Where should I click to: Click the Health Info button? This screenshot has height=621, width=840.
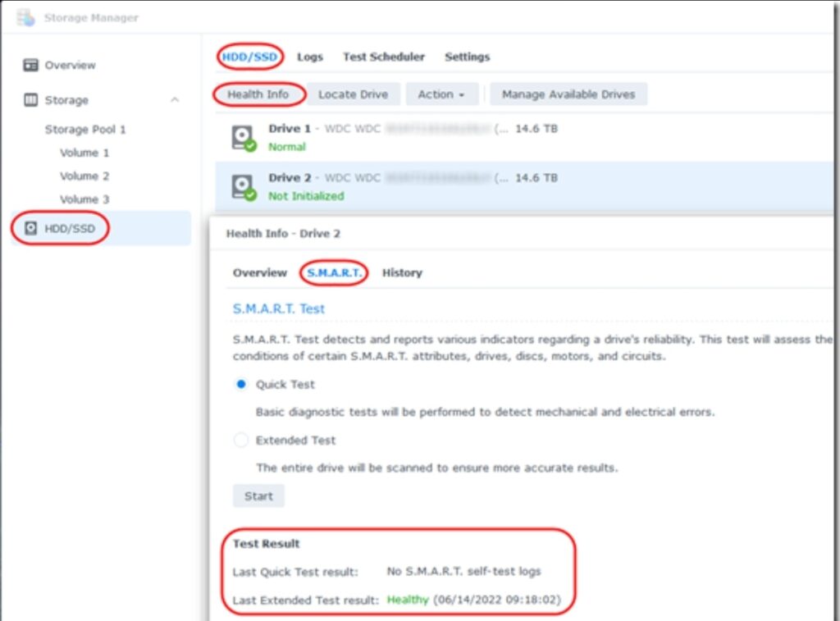(x=258, y=94)
